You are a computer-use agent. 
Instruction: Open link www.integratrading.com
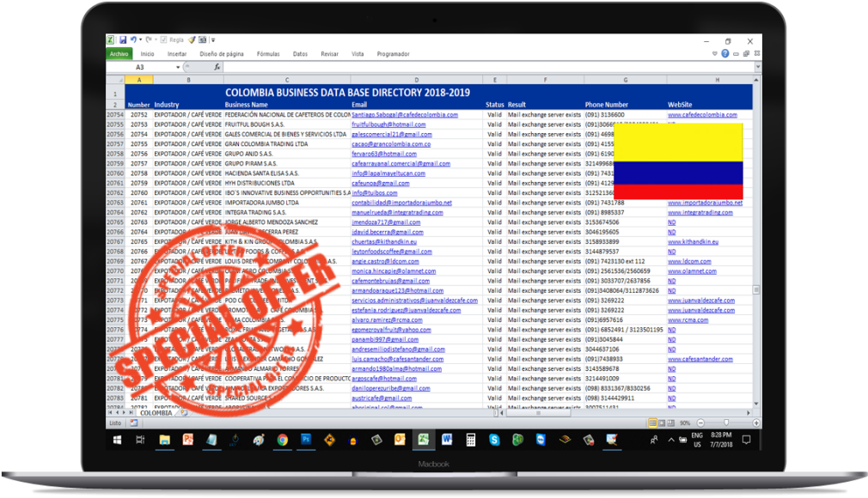[x=700, y=212]
